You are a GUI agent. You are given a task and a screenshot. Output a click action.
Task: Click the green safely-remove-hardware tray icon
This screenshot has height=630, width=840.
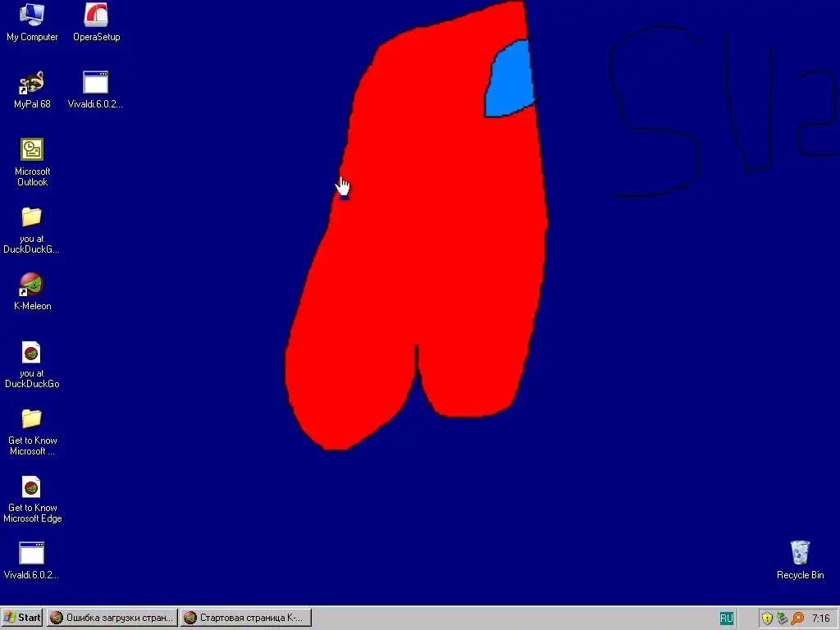(x=782, y=619)
